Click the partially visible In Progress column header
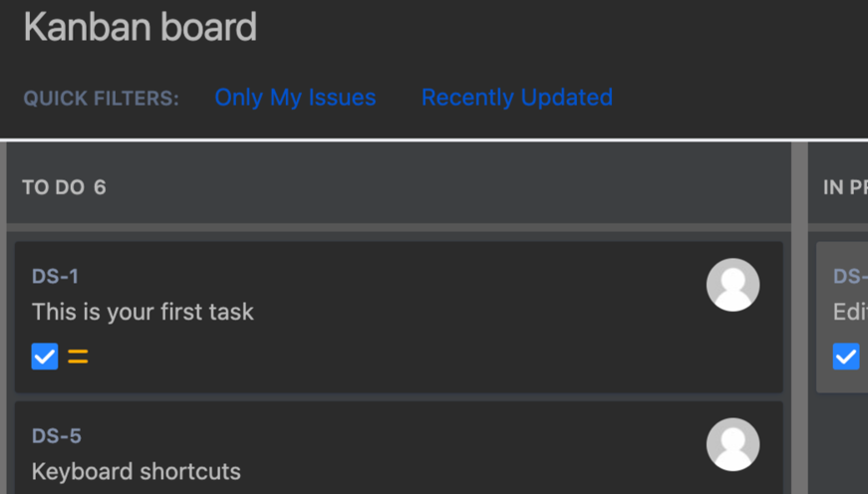This screenshot has width=868, height=494. click(x=845, y=187)
